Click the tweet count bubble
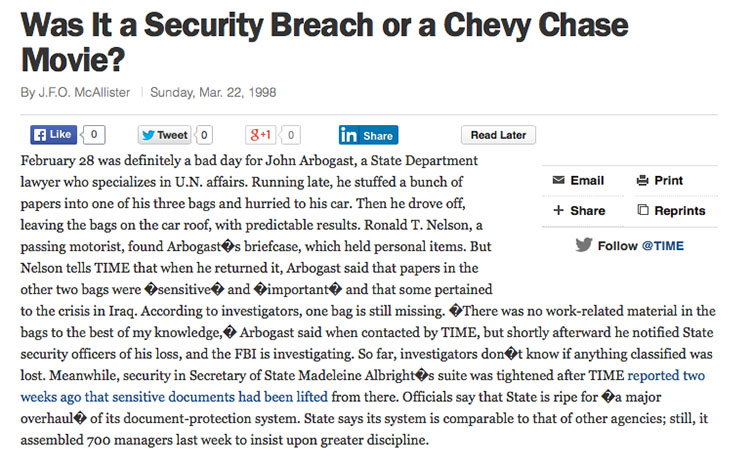Image resolution: width=752 pixels, height=470 pixels. (x=203, y=135)
